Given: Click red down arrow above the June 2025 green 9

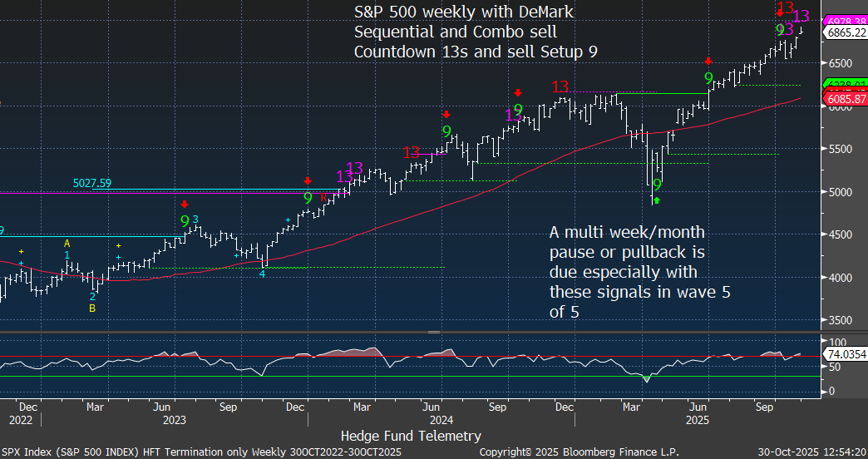Looking at the screenshot, I should [x=708, y=61].
